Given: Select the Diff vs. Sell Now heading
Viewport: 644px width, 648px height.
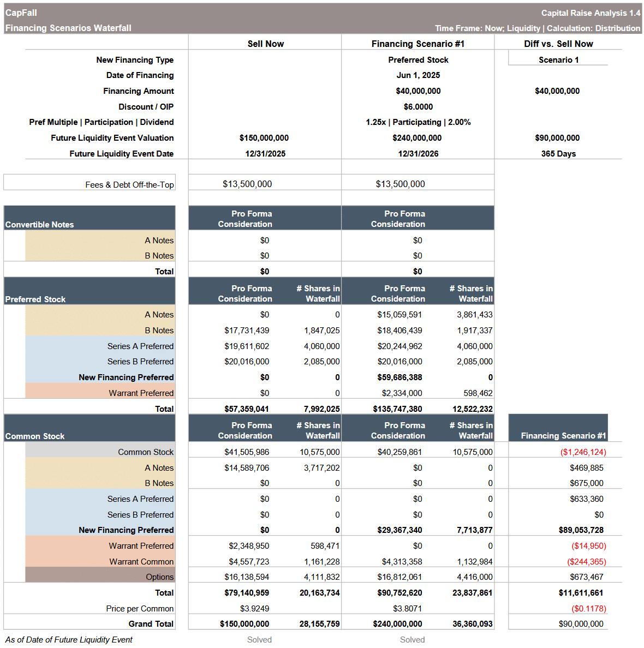Looking at the screenshot, I should click(x=558, y=44).
